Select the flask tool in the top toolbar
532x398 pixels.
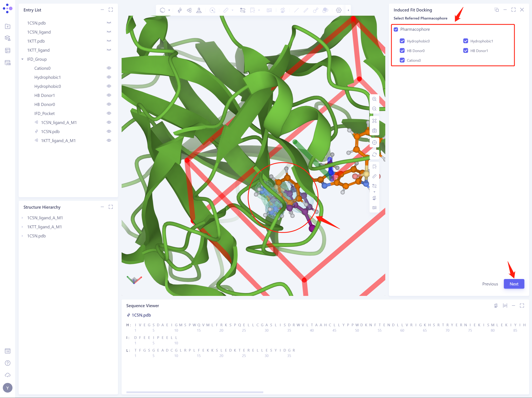199,10
